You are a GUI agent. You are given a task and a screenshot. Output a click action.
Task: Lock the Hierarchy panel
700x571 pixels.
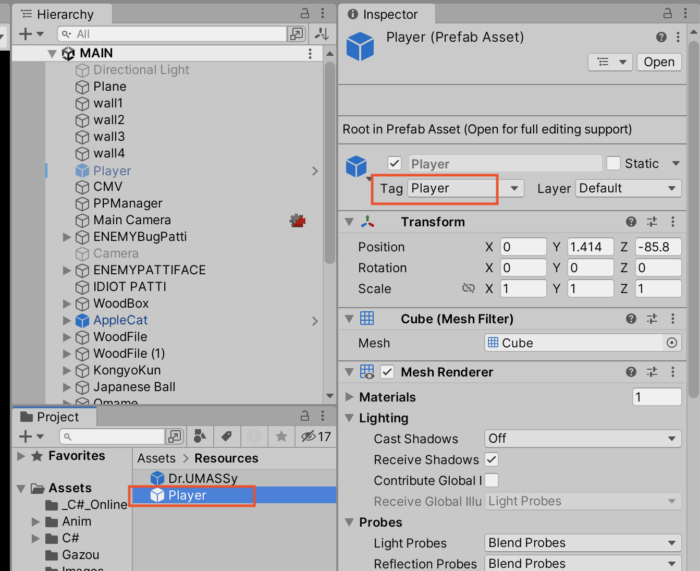[x=305, y=13]
